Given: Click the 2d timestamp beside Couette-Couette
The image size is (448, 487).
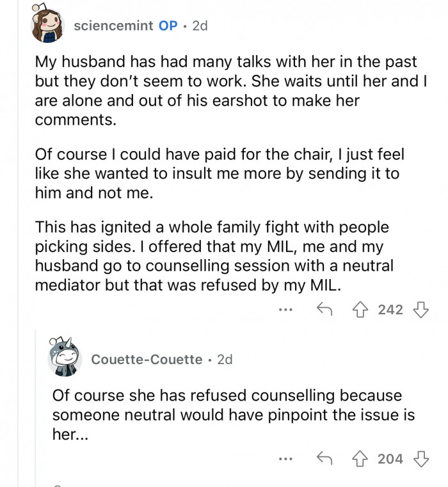Looking at the screenshot, I should click(x=225, y=360).
